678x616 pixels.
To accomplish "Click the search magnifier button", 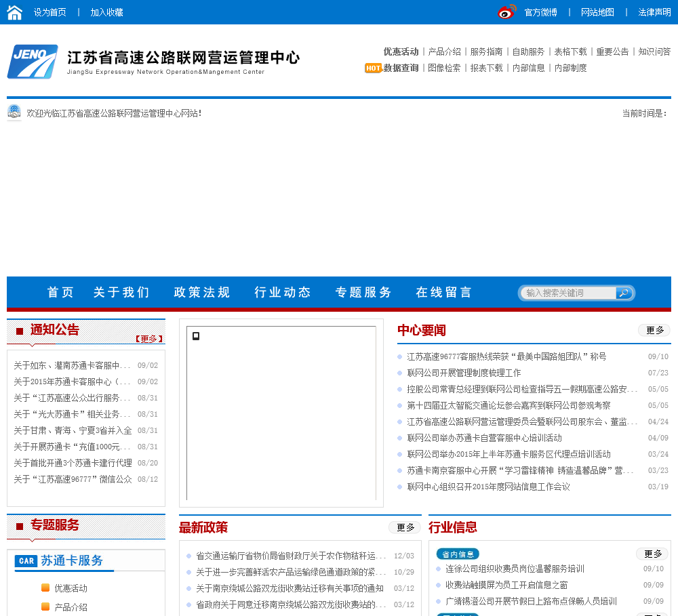I will click(x=624, y=293).
